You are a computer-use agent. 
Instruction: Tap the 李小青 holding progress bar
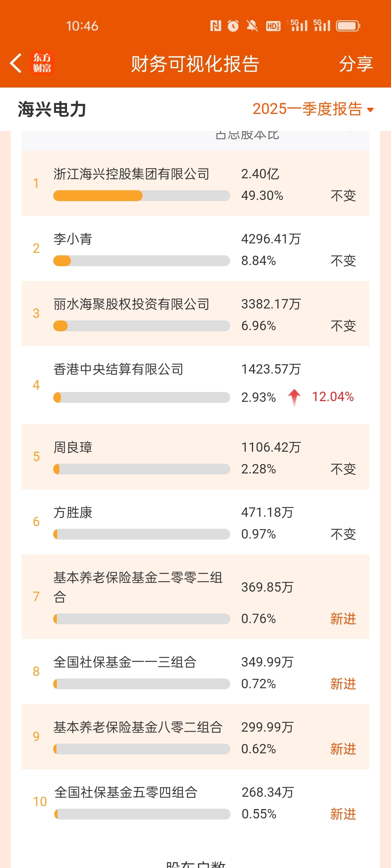click(142, 261)
